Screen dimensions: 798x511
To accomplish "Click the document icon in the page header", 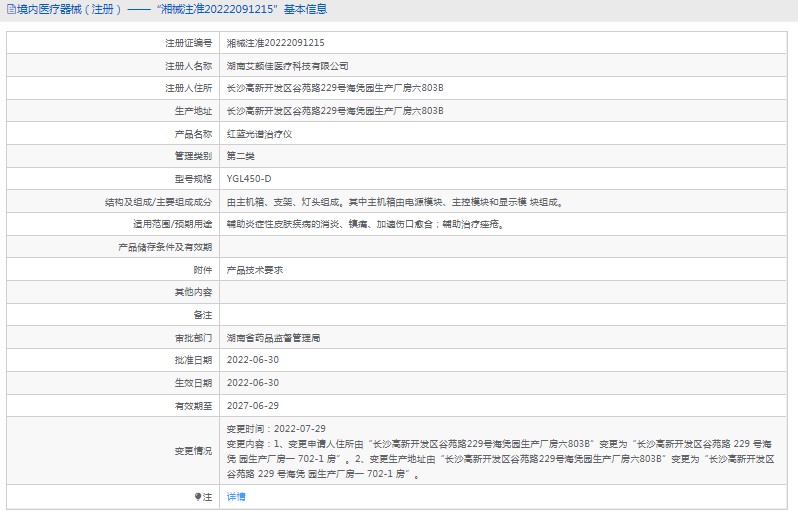I will [x=10, y=9].
